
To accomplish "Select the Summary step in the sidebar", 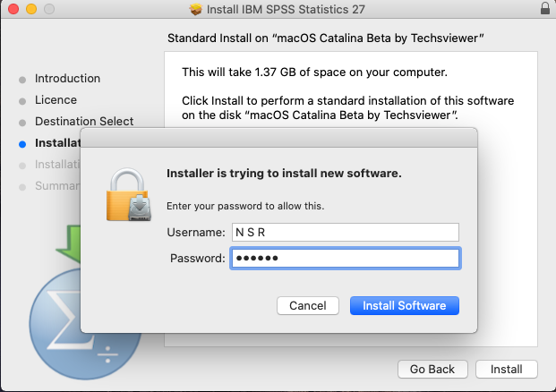I will [56, 186].
